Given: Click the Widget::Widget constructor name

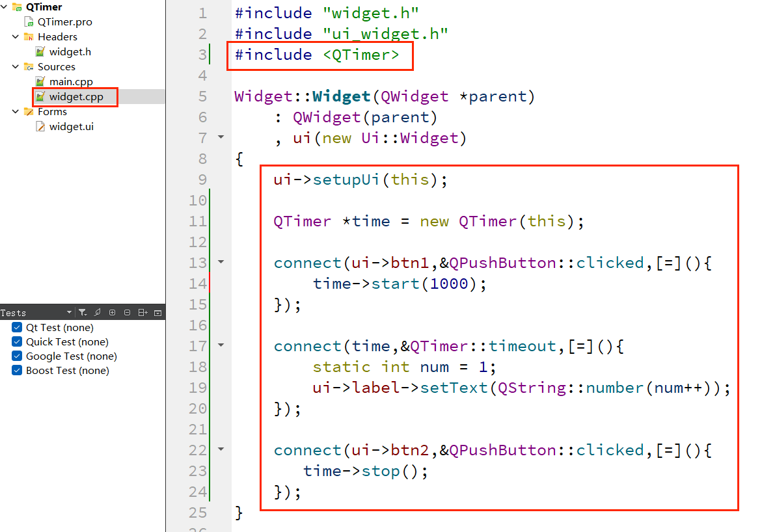Looking at the screenshot, I should tap(341, 97).
